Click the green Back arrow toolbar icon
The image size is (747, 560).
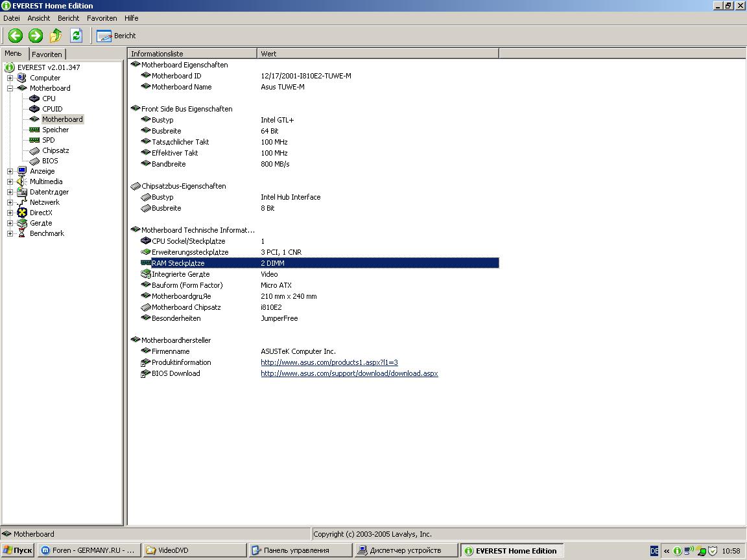click(x=16, y=36)
